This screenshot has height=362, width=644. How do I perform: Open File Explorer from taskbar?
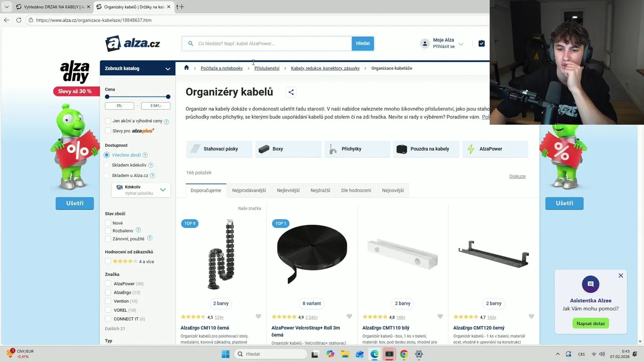coord(345,354)
